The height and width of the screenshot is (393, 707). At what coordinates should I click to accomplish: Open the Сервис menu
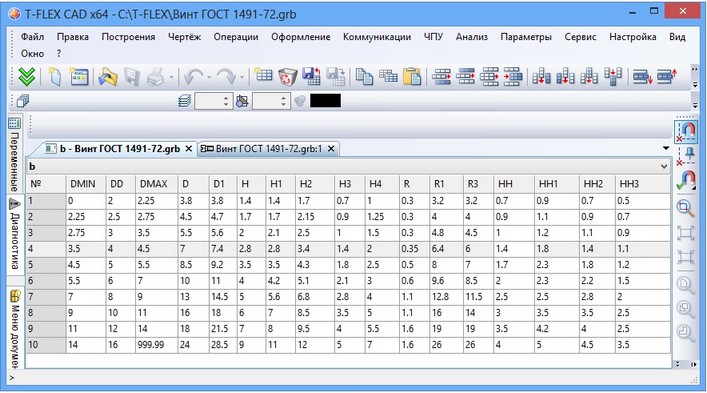(580, 37)
